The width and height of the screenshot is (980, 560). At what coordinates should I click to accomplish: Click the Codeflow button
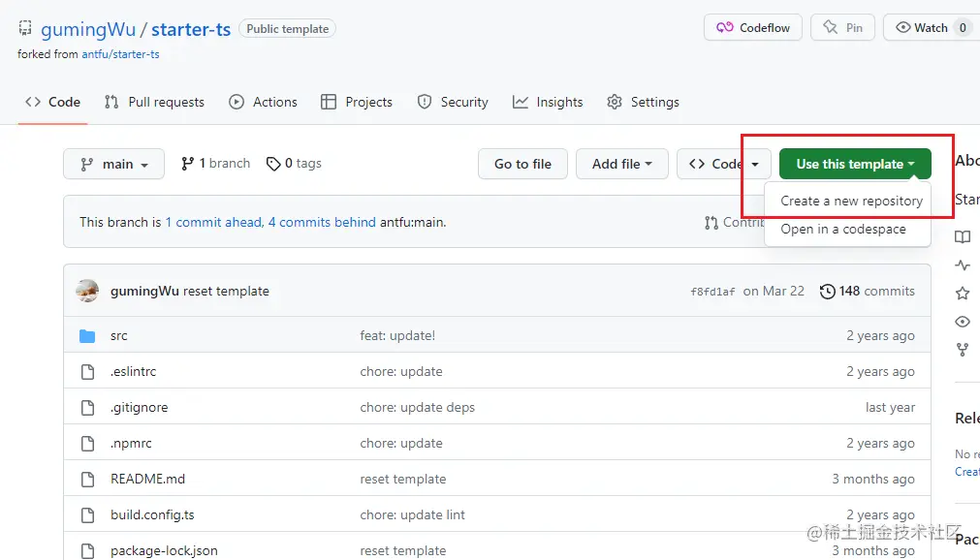[x=752, y=27]
